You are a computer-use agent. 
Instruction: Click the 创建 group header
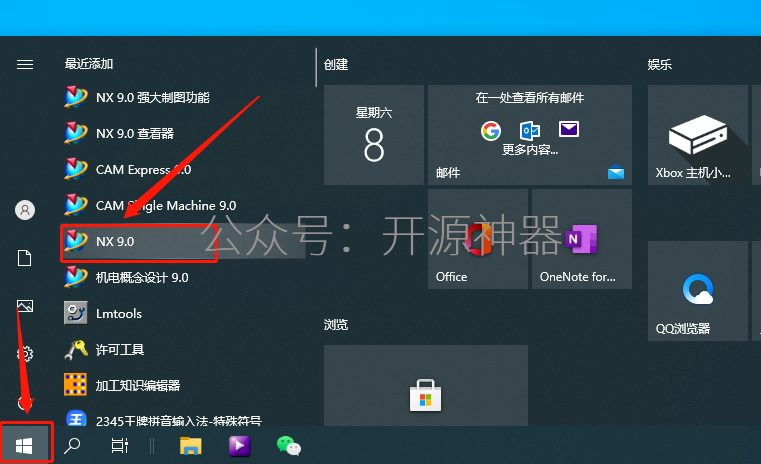click(x=336, y=65)
